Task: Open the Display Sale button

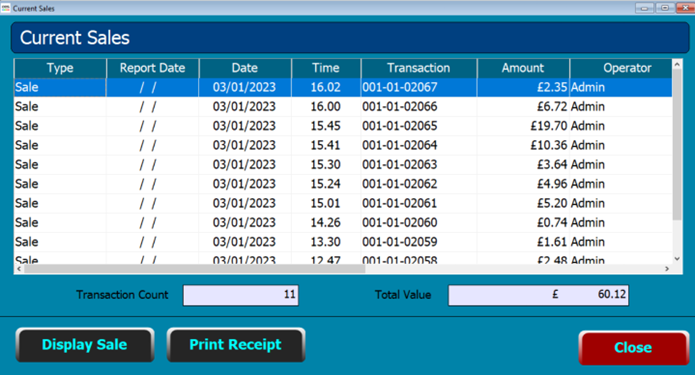Action: pyautogui.click(x=85, y=345)
